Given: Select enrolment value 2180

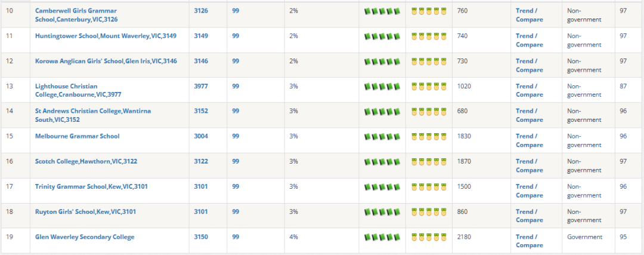Looking at the screenshot, I should [x=464, y=237].
